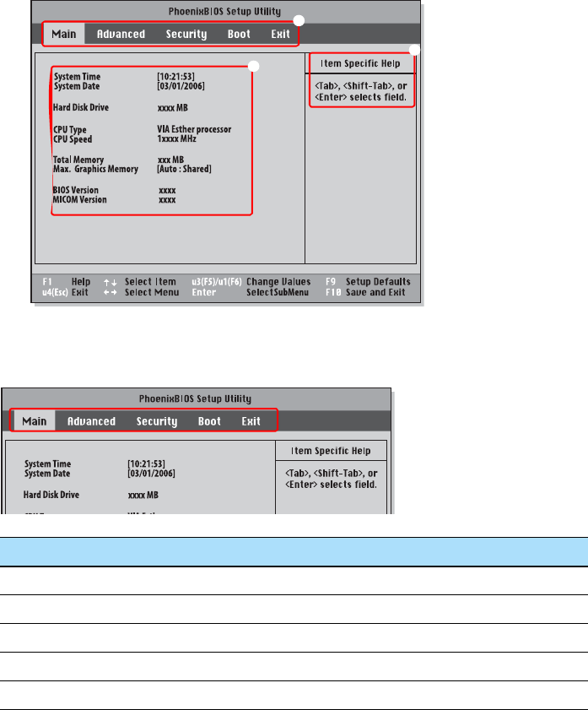
Task: Click the up-down arrows icon in footer
Action: (110, 282)
